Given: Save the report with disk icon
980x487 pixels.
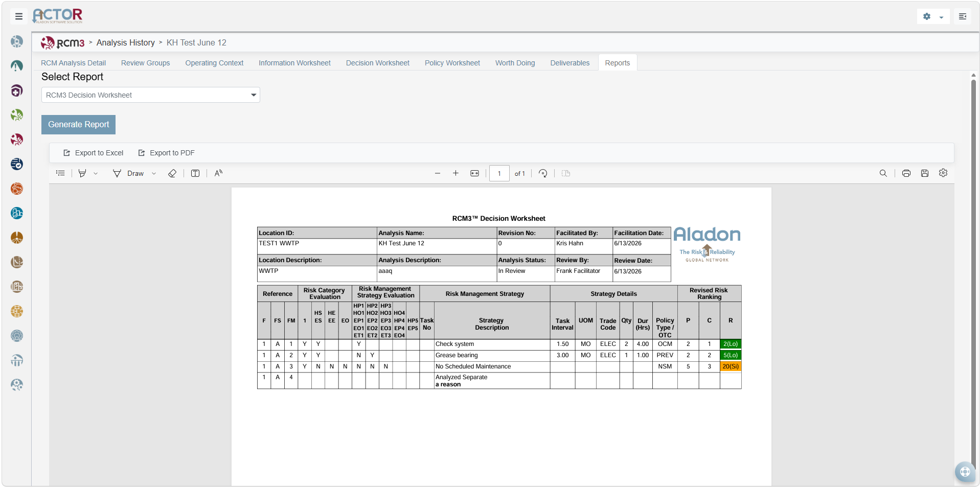Looking at the screenshot, I should pyautogui.click(x=925, y=173).
